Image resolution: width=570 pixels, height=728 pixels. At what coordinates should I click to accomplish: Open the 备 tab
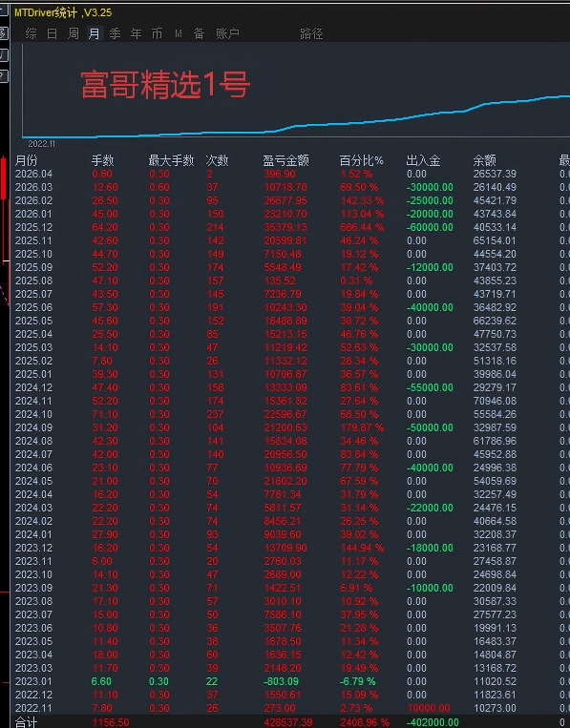199,33
